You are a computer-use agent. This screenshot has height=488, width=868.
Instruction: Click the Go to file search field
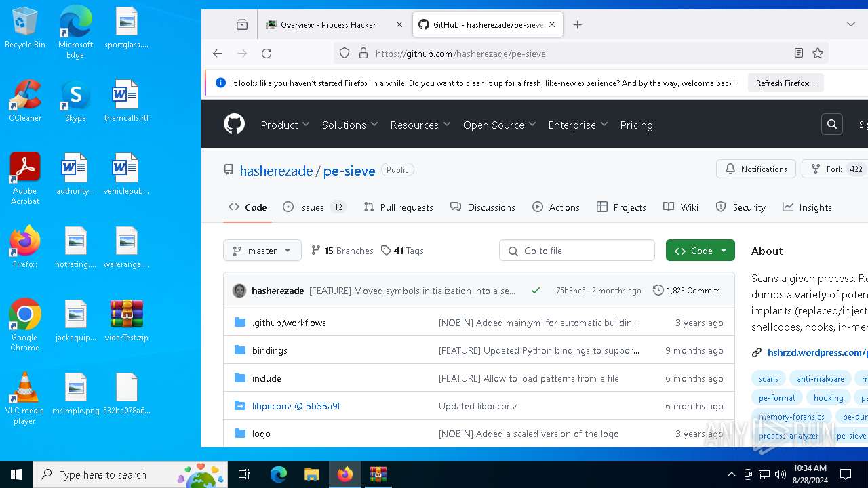(x=577, y=251)
